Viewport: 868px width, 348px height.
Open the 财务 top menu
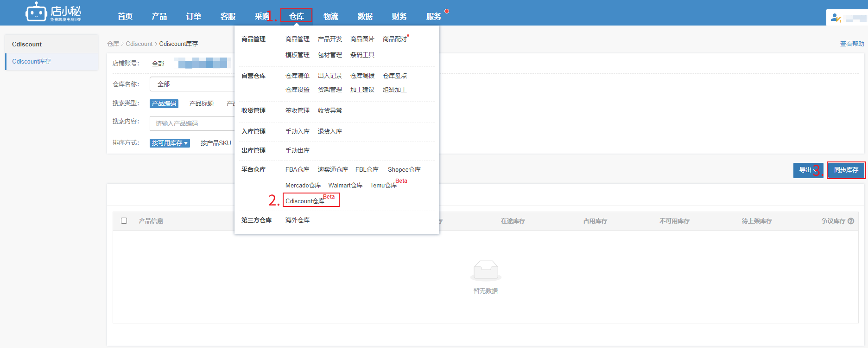click(x=399, y=16)
